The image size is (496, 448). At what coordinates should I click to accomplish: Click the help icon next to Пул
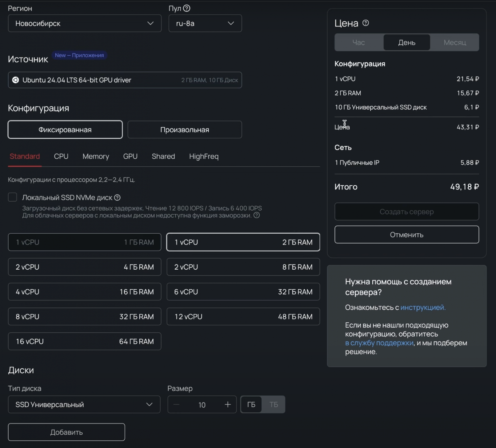pos(187,8)
